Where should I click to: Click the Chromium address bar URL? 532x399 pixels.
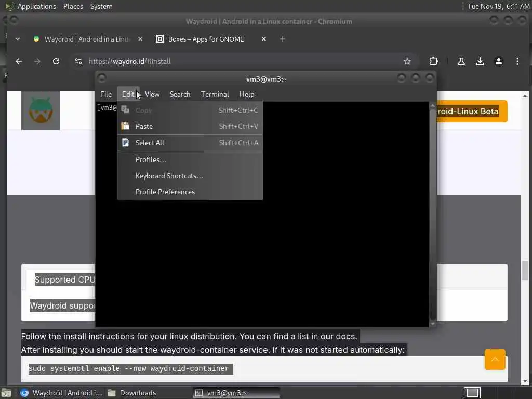click(129, 61)
